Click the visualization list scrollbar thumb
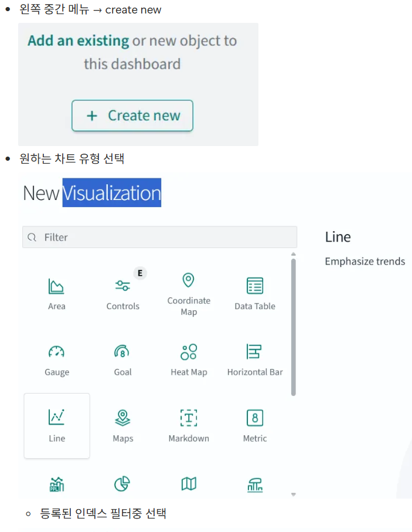 (x=293, y=327)
